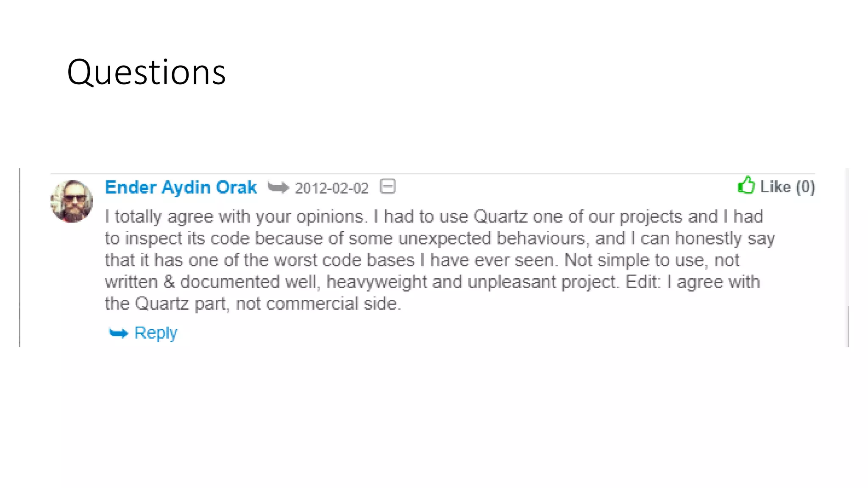Click the 'commercial side' text in the last line
This screenshot has width=868, height=488.
[333, 303]
